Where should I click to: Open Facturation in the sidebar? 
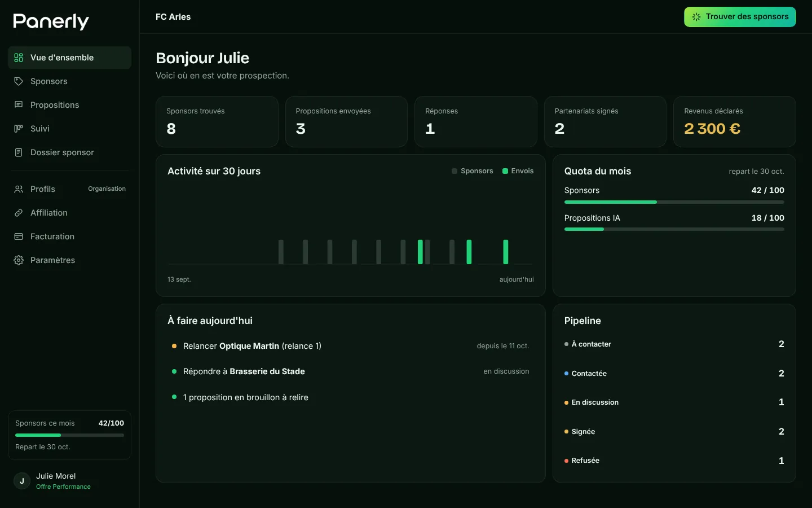[x=69, y=237]
